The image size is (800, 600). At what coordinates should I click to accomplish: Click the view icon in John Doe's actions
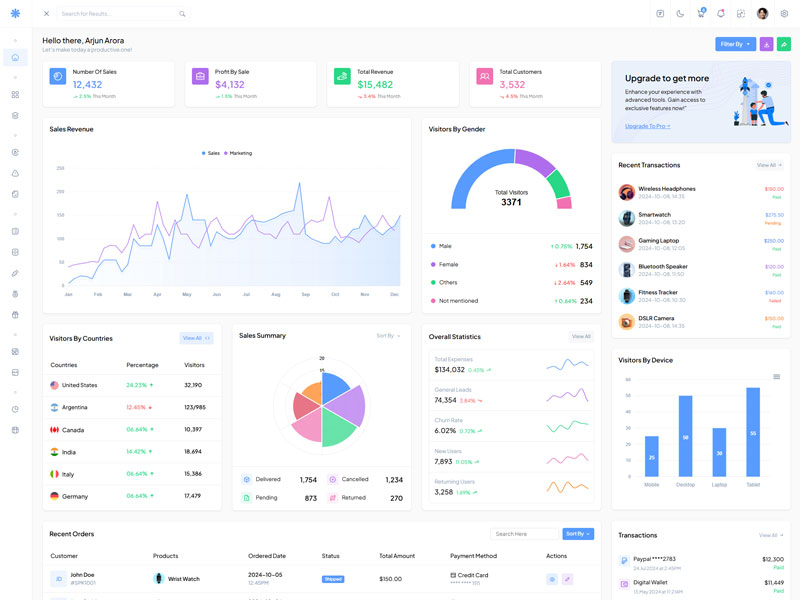552,579
